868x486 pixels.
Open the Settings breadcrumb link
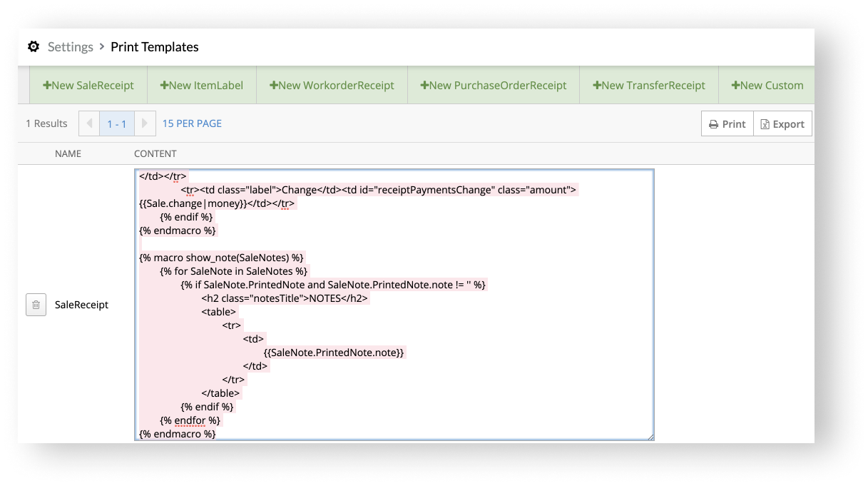click(71, 47)
